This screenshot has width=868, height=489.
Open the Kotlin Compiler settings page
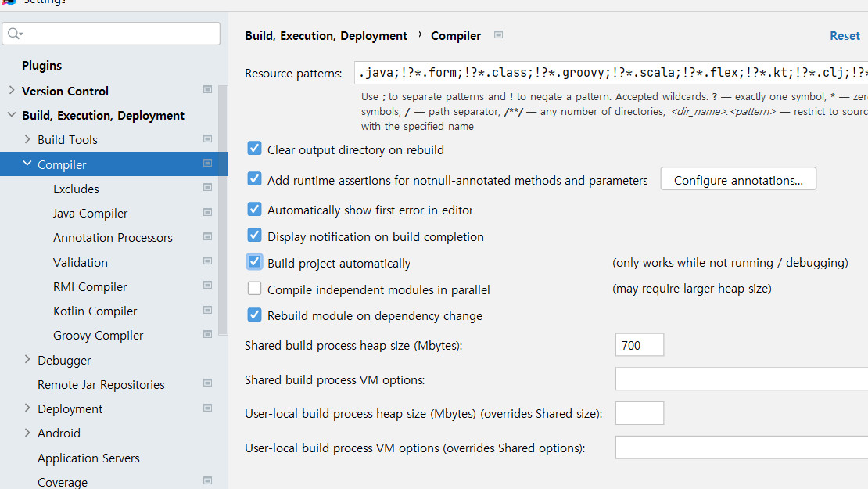pos(95,311)
